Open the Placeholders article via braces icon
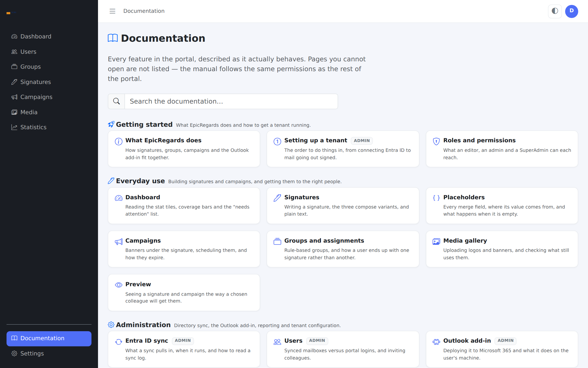The width and height of the screenshot is (588, 368). point(436,198)
